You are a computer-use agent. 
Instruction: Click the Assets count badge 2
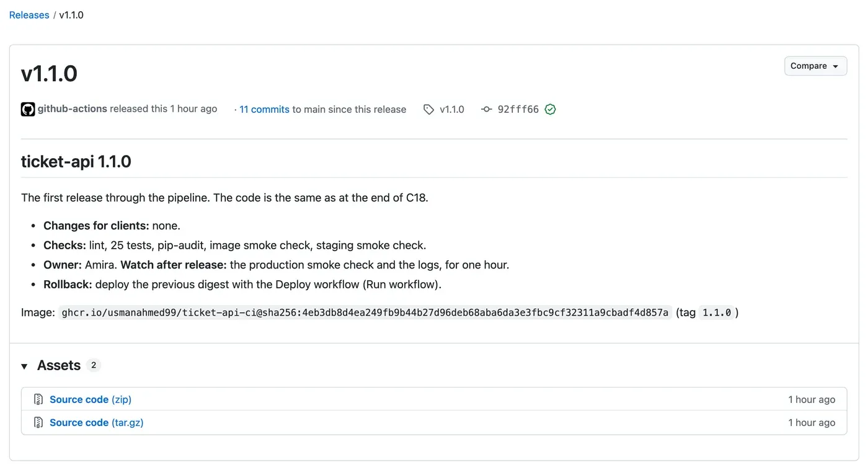tap(94, 365)
